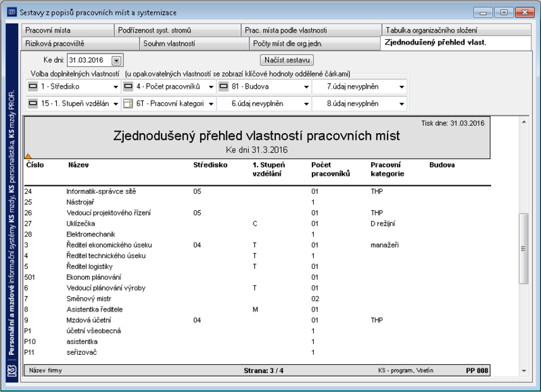Click the Středisko column header
Viewport: 541px width, 392px height.
click(x=210, y=165)
